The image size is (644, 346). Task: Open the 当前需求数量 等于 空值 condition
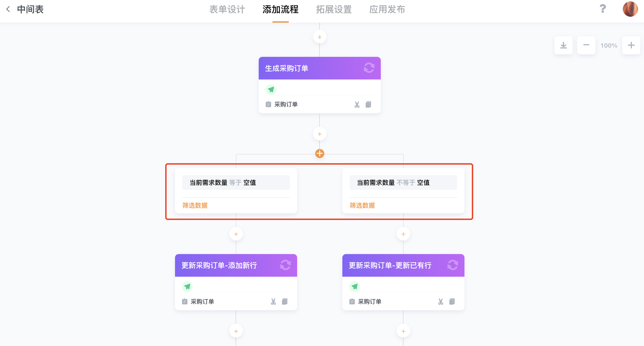coord(236,183)
